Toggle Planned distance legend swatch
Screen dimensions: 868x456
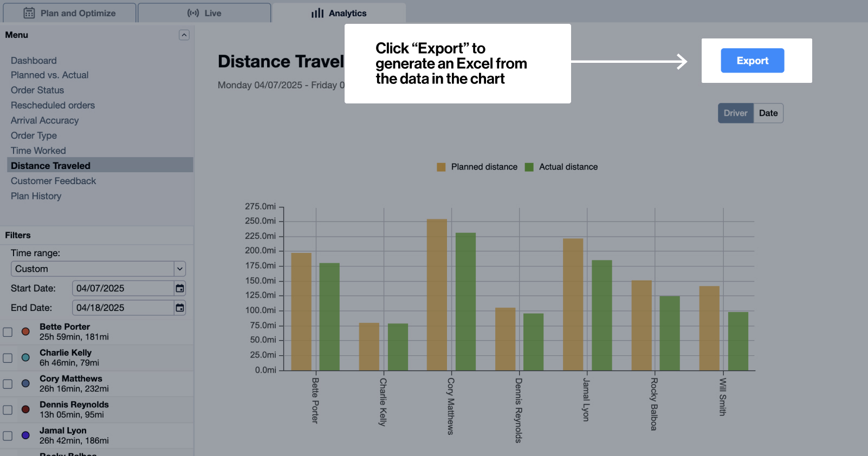[x=441, y=167]
